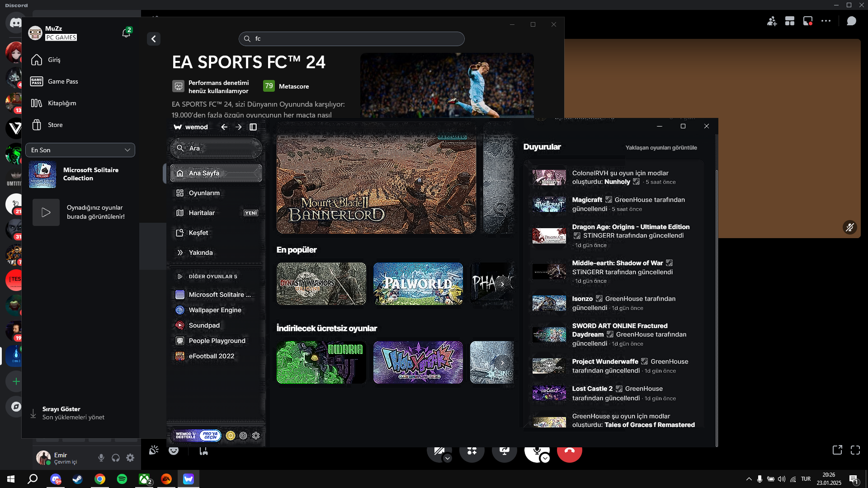This screenshot has width=868, height=488.
Task: Open Nunholy announcement entry
Action: click(615, 178)
